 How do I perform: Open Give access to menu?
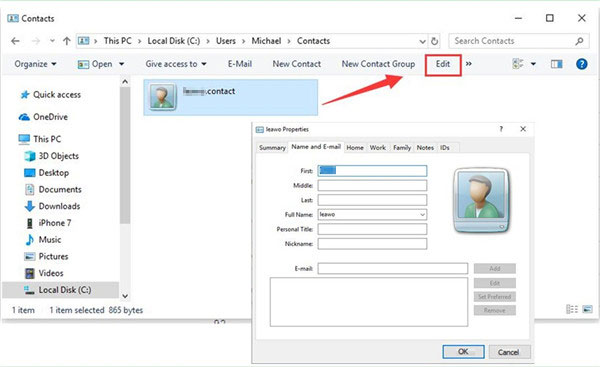tap(176, 64)
